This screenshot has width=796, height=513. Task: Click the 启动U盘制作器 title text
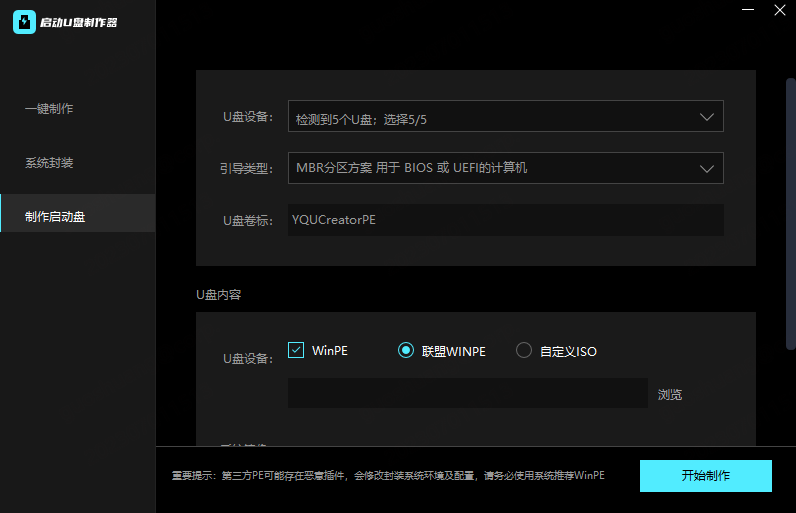click(78, 22)
